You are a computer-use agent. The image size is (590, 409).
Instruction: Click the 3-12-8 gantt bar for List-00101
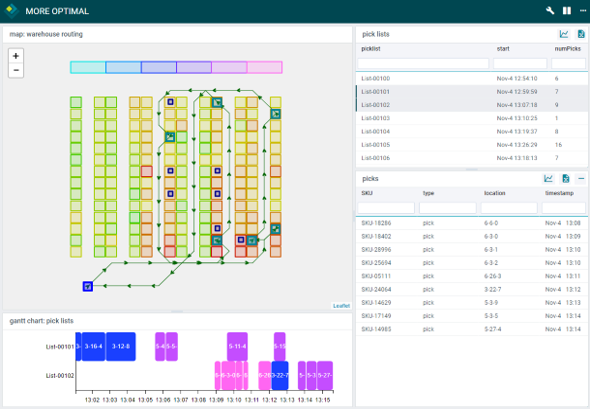click(121, 347)
